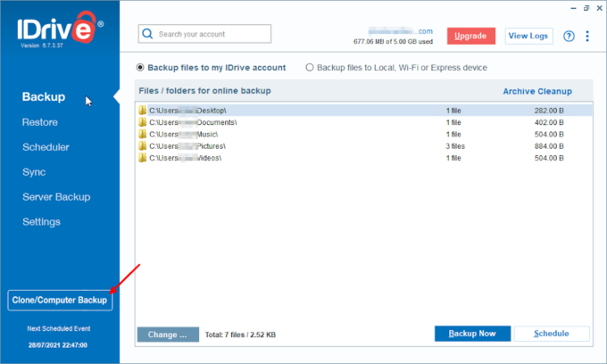The width and height of the screenshot is (607, 364).
Task: Click the Videos folder icon
Action: (143, 158)
